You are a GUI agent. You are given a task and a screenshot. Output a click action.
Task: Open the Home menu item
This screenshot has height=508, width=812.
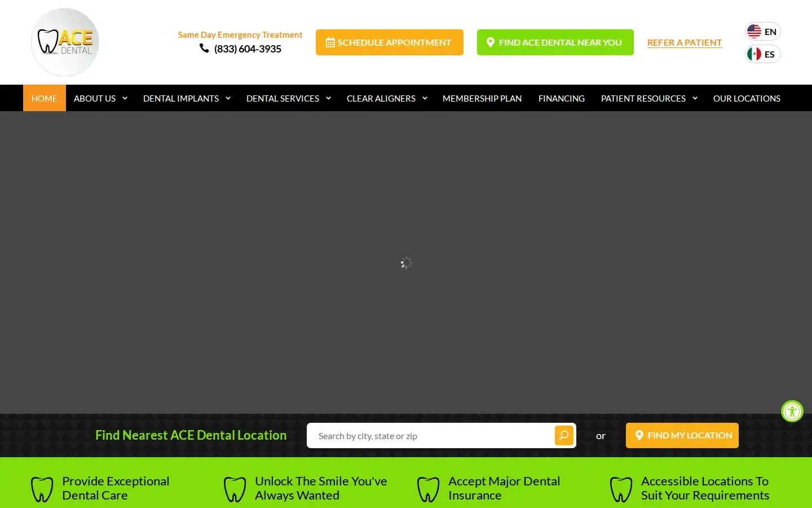45,98
